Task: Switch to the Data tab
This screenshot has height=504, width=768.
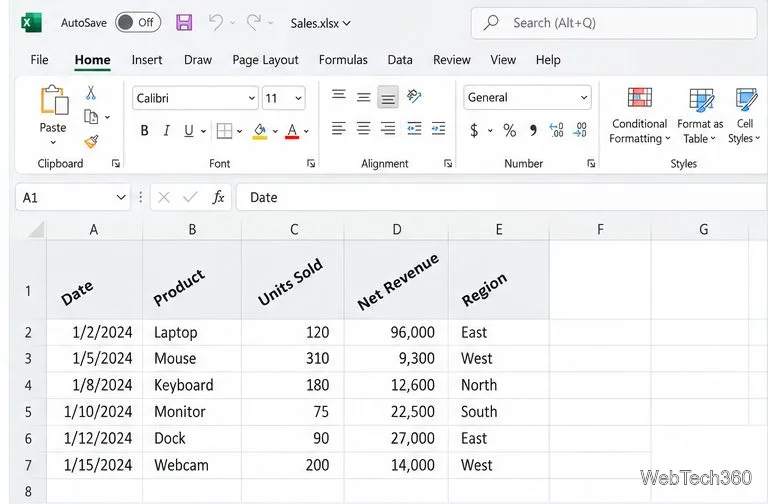Action: 400,60
